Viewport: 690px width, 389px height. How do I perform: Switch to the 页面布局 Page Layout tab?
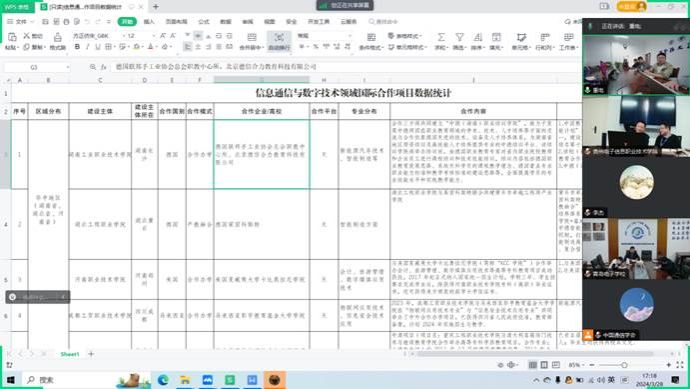pyautogui.click(x=176, y=22)
